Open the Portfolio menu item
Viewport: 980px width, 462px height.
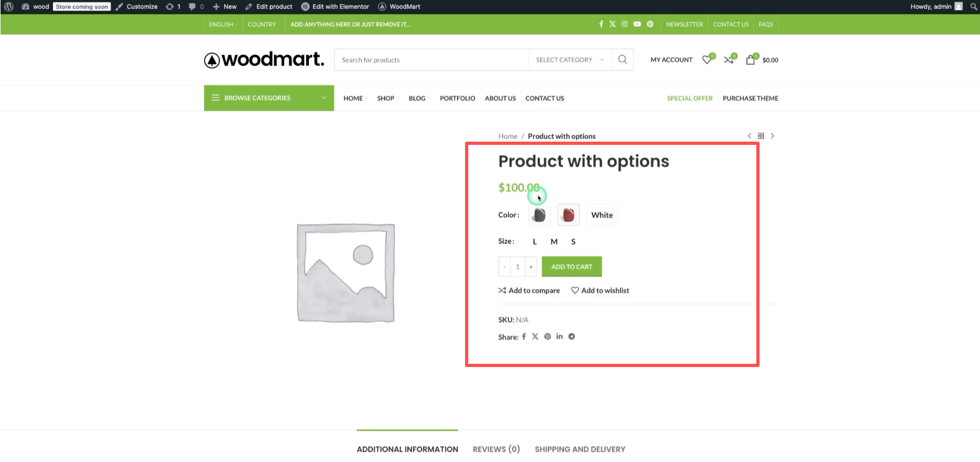pyautogui.click(x=457, y=98)
